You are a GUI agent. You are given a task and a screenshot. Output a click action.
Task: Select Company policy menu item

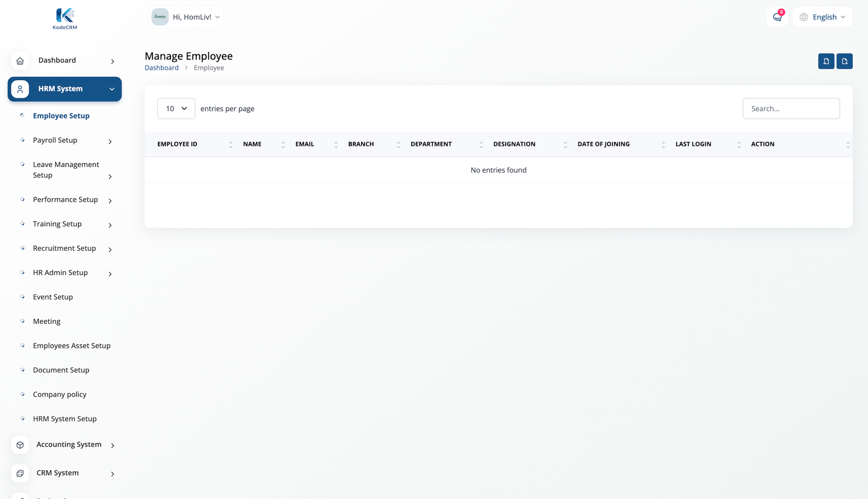pos(60,394)
